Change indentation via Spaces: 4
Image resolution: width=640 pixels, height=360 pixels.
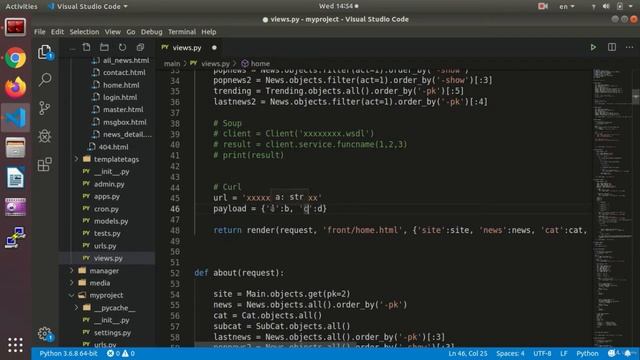(x=510, y=353)
